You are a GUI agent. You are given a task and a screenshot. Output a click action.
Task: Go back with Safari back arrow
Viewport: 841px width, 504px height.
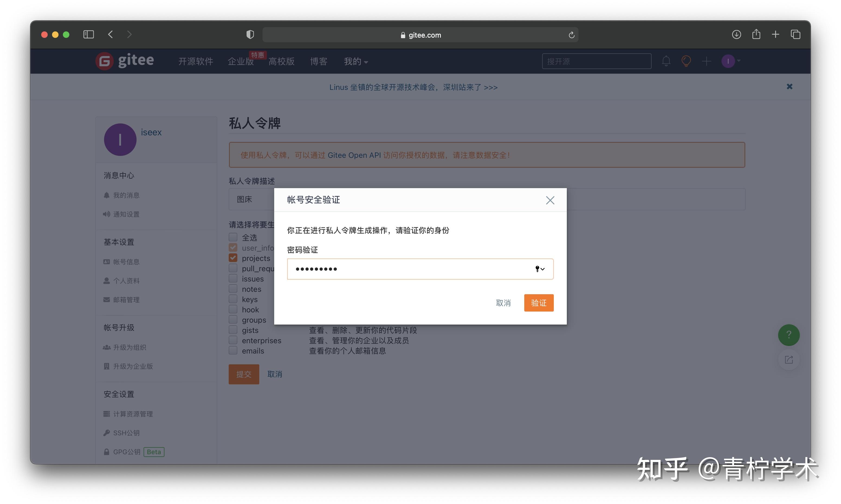pos(111,35)
